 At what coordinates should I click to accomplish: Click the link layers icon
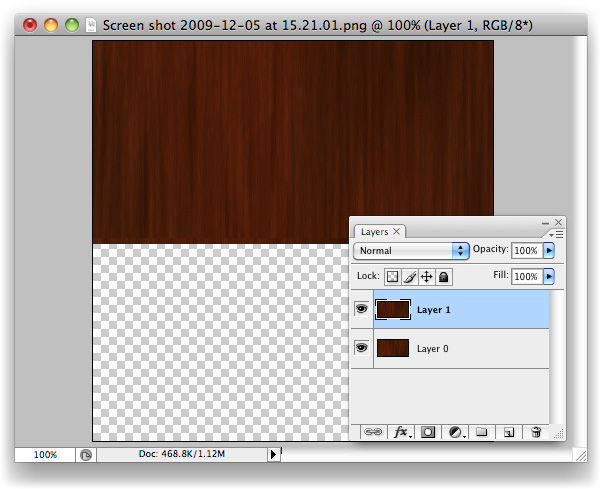[x=374, y=432]
